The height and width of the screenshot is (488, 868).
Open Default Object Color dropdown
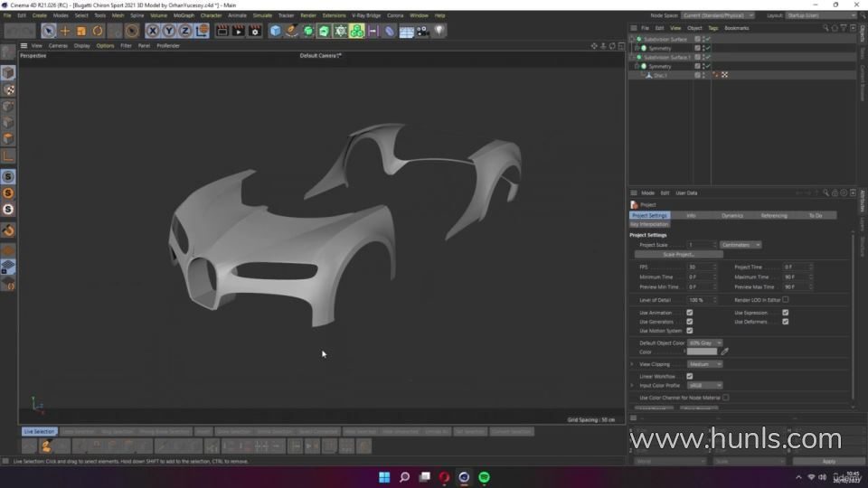pos(704,343)
